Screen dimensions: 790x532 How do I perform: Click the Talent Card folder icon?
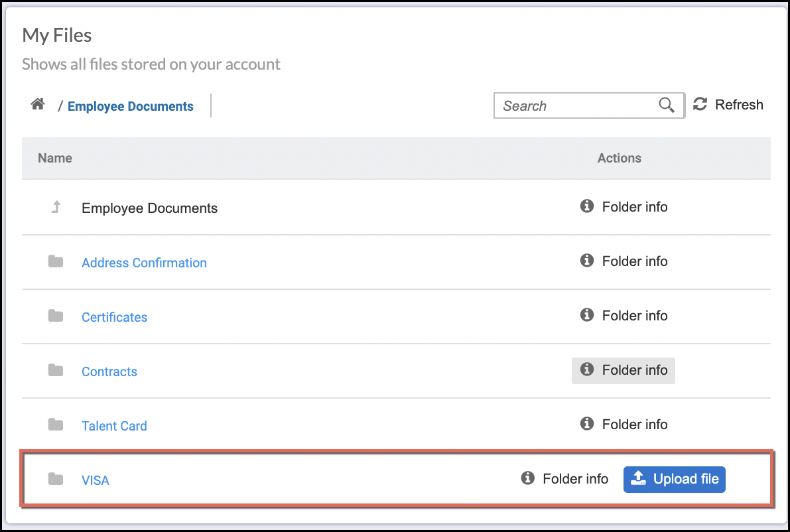click(x=56, y=425)
